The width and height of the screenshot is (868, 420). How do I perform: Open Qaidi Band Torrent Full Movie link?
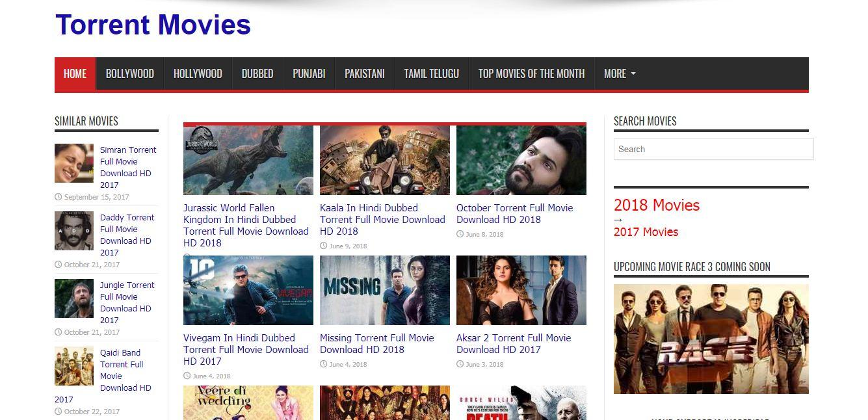tap(125, 370)
